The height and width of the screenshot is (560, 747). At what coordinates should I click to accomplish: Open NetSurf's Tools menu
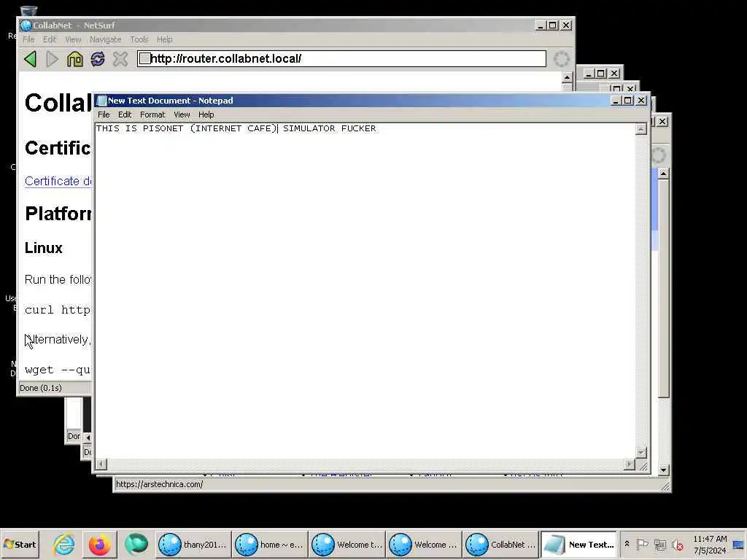click(139, 39)
